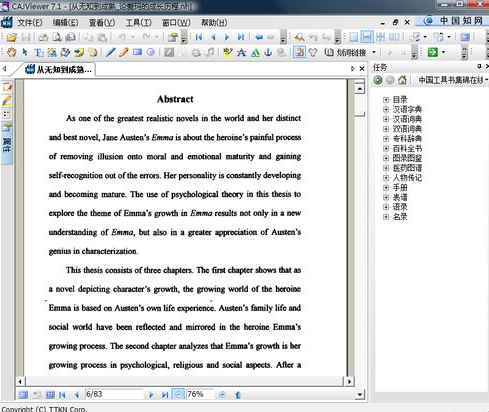Go to next page in top toolbar
Screen dimensions: 489x412
pos(227,37)
